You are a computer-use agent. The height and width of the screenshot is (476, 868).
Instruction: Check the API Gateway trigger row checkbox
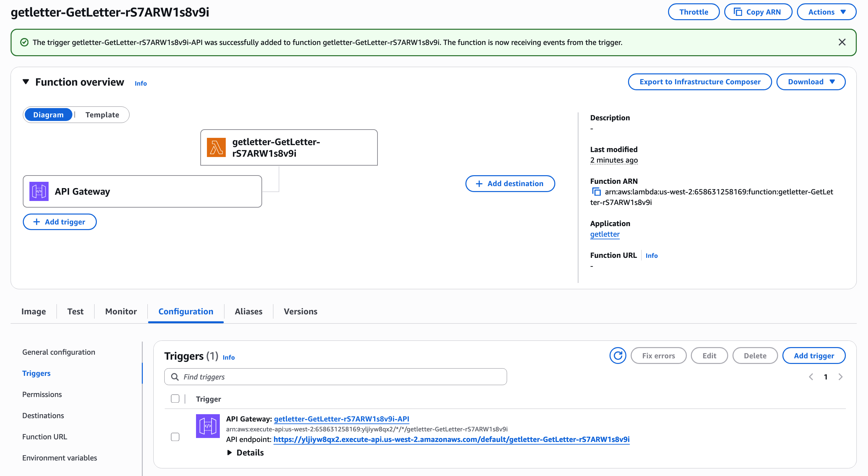point(175,437)
